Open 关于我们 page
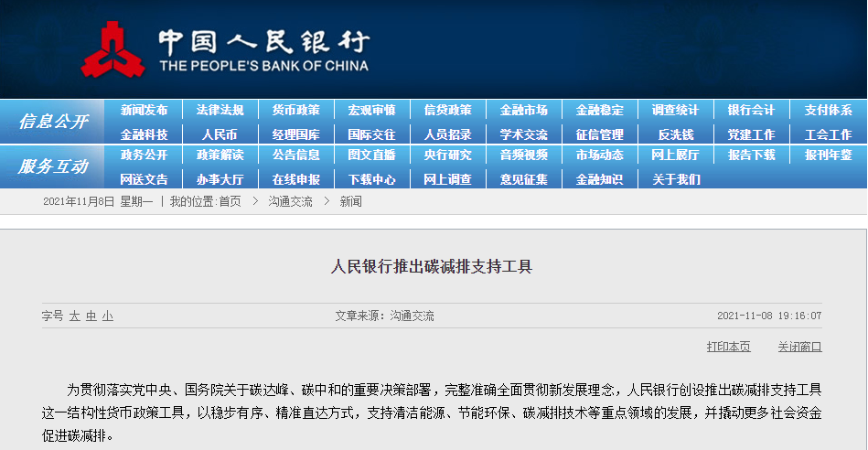 (675, 179)
